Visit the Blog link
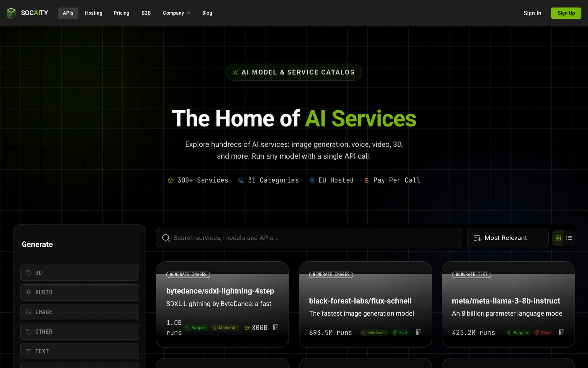588x368 pixels. (x=207, y=13)
